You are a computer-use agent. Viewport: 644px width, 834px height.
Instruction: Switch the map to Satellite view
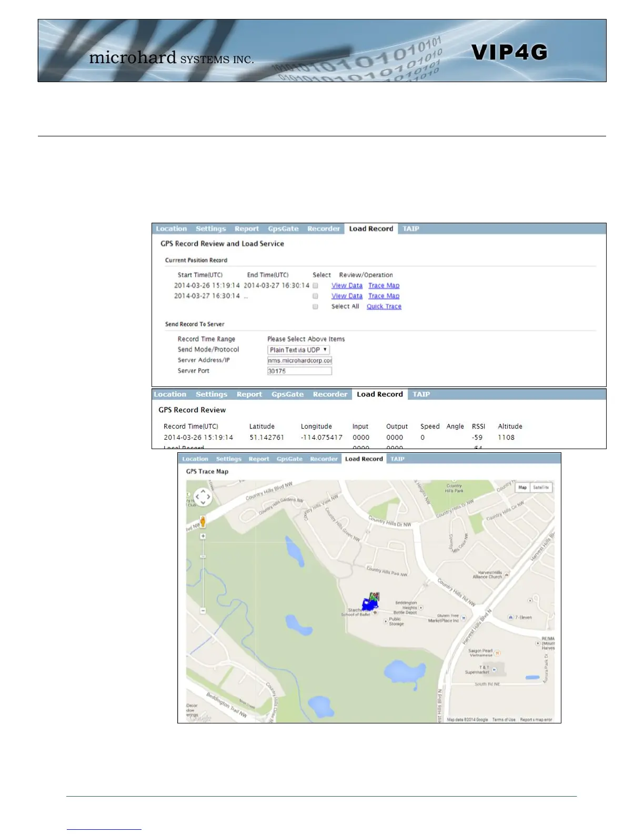click(541, 488)
